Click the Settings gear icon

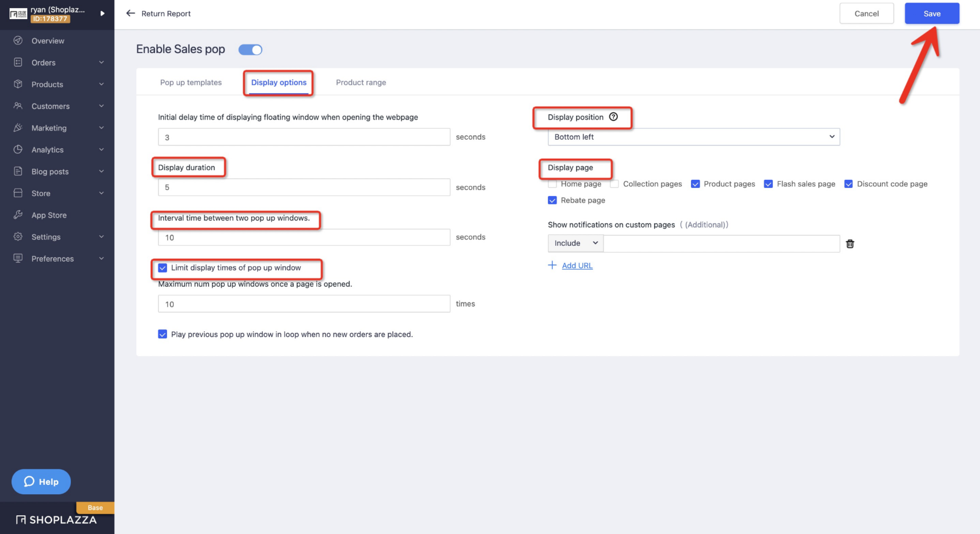tap(18, 237)
